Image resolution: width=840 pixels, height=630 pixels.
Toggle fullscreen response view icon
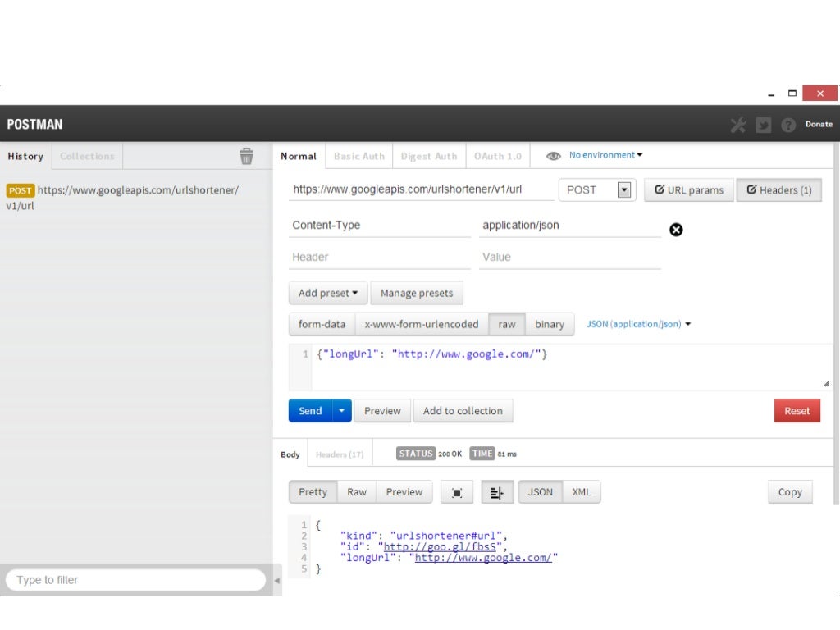point(457,492)
